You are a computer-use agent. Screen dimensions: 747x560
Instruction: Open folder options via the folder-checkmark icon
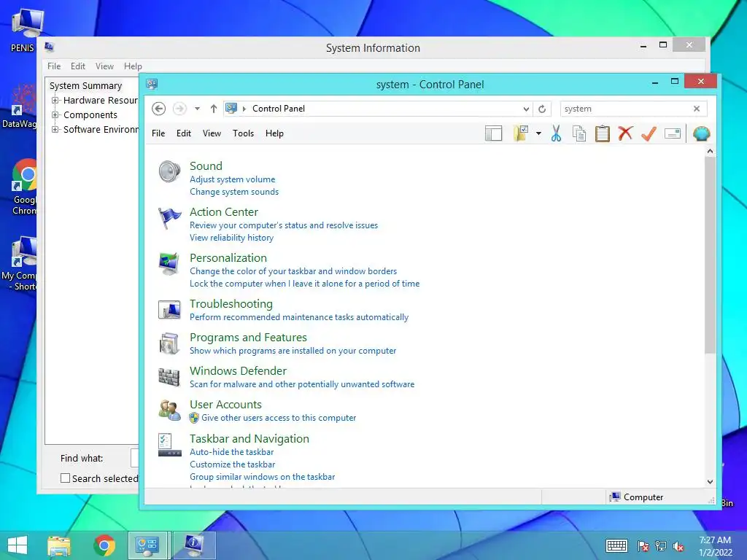click(x=521, y=134)
